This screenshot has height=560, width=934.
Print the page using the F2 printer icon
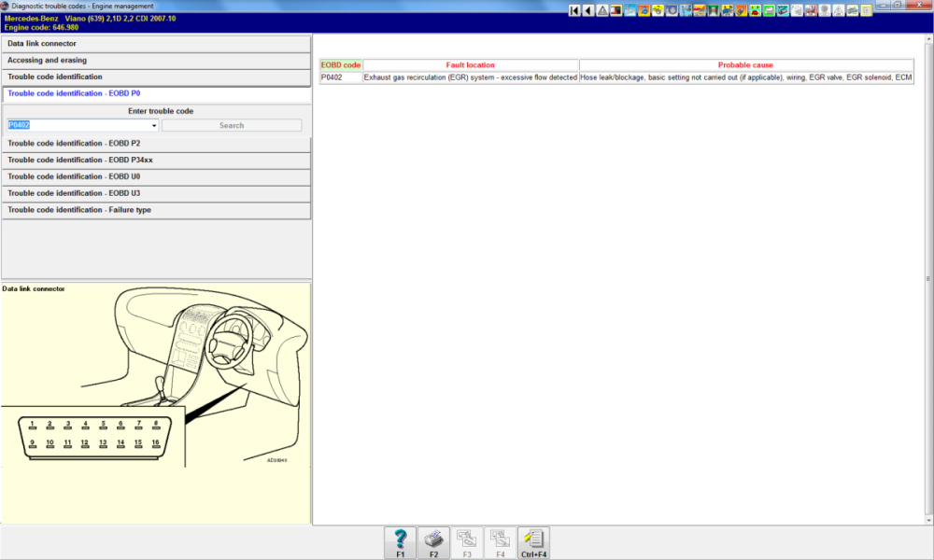[x=433, y=543]
